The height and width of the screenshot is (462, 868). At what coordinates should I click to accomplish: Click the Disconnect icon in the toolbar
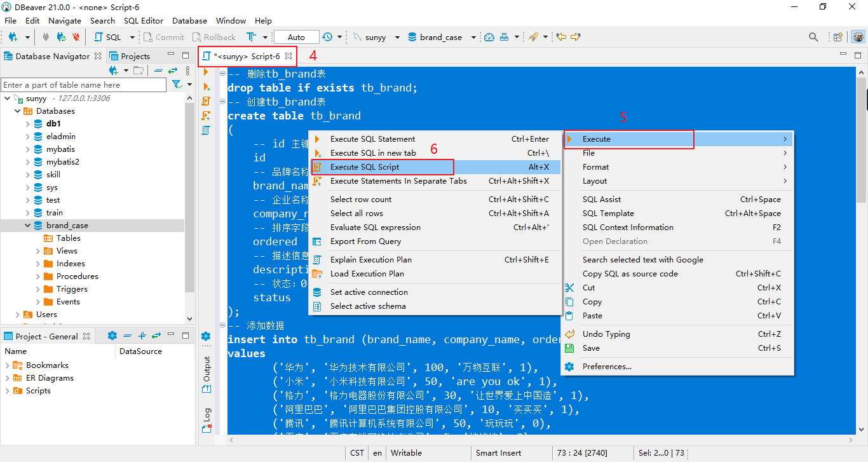[x=76, y=37]
